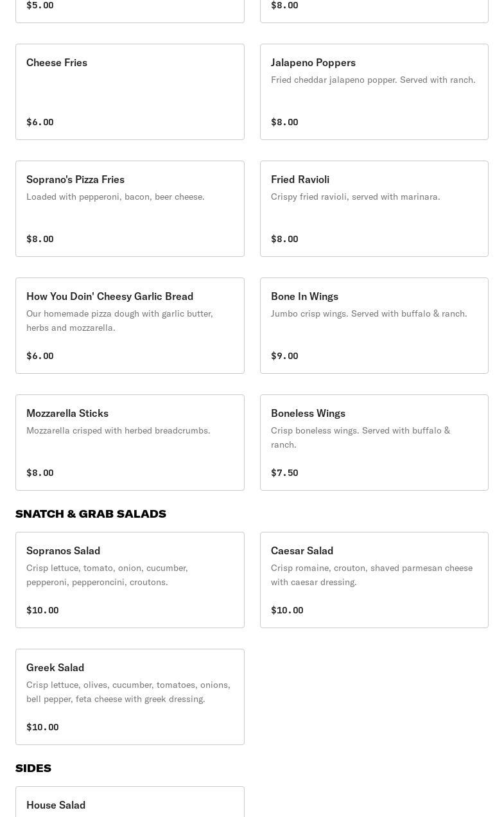
Task: Click the "Mozzarella crisped with herbed breadcrumbs" description
Action: point(118,430)
